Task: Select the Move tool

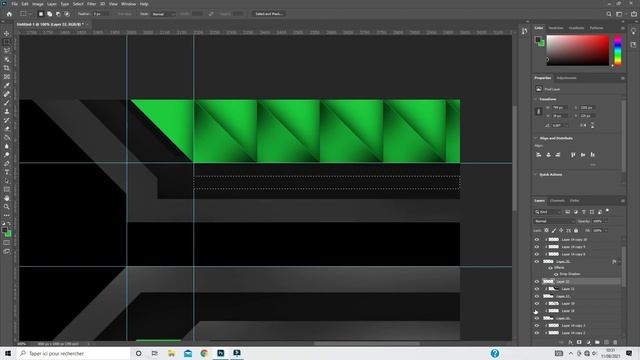Action: tap(7, 33)
